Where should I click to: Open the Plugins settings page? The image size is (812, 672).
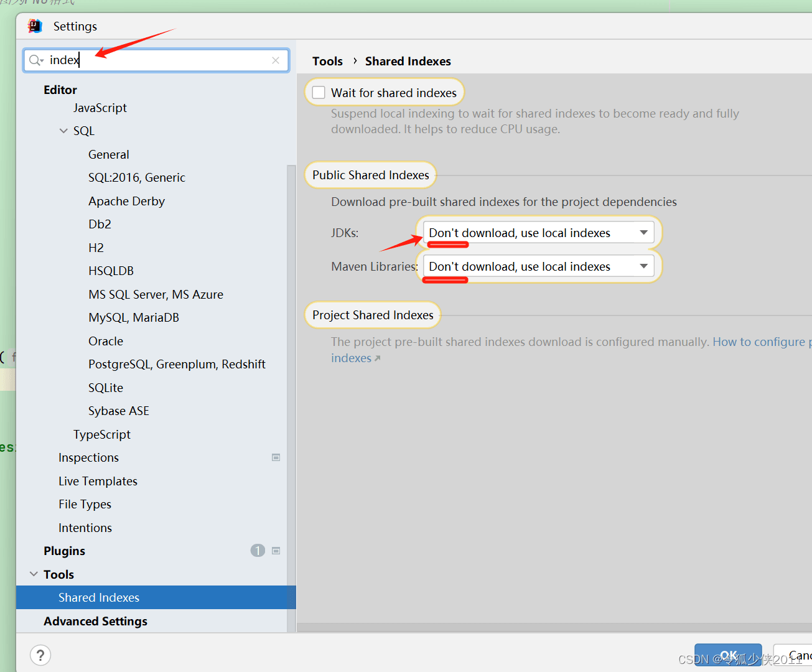coord(64,551)
